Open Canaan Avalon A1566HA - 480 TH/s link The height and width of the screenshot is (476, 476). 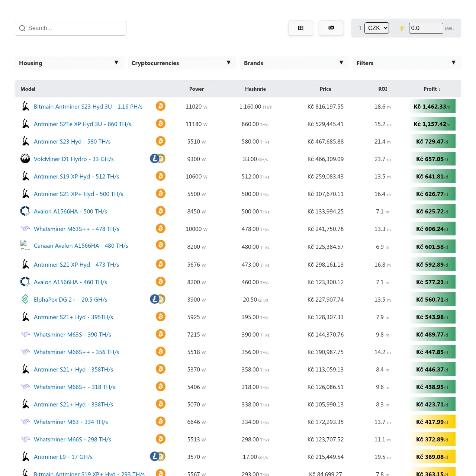coord(81,245)
